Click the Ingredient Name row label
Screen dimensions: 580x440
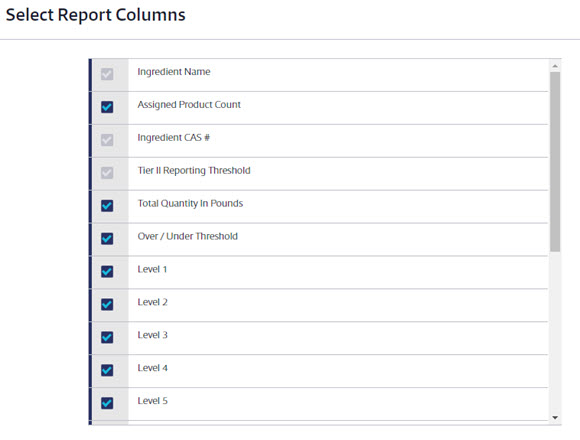pos(174,72)
